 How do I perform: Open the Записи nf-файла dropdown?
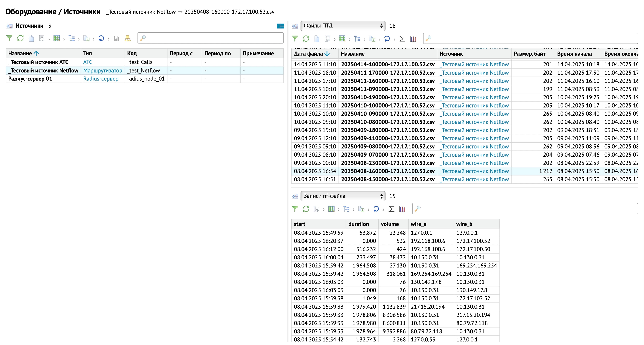tap(343, 196)
